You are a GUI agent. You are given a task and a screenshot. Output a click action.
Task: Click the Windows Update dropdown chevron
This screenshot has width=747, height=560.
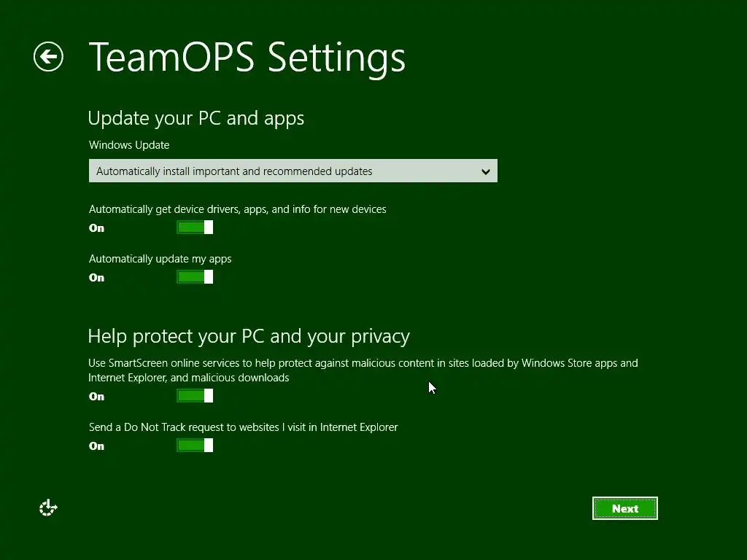(485, 171)
